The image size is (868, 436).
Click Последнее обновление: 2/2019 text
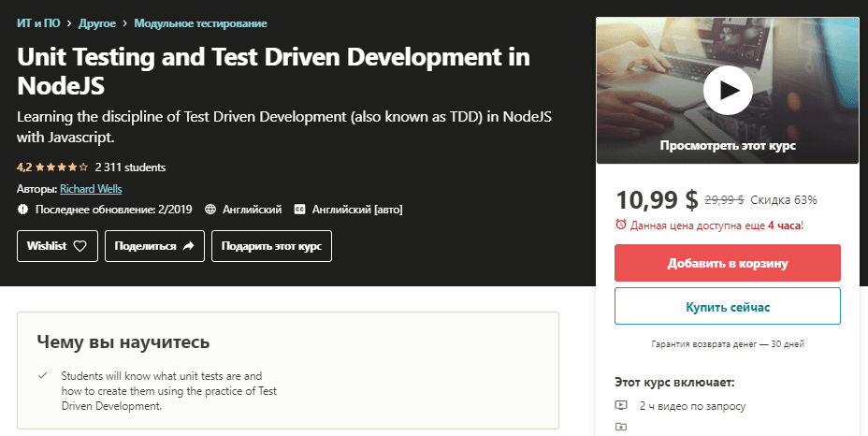(113, 210)
